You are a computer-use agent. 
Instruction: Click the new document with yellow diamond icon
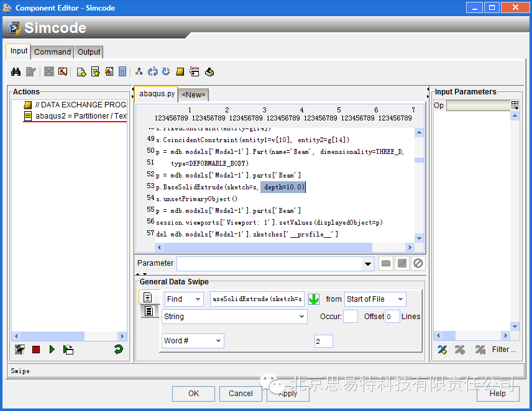[x=81, y=72]
